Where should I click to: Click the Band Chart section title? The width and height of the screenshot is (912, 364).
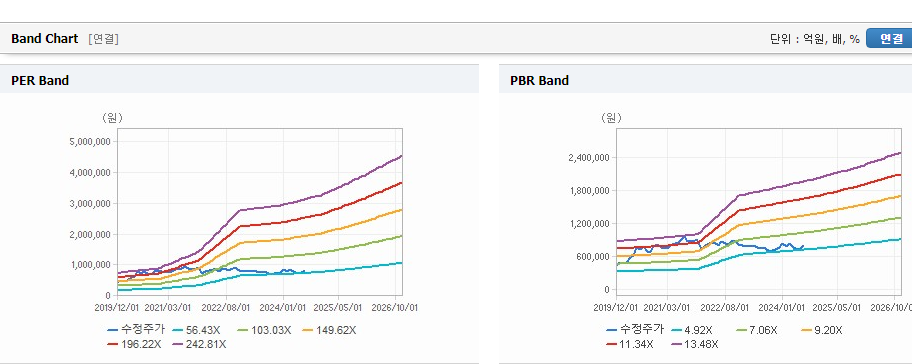click(x=44, y=39)
